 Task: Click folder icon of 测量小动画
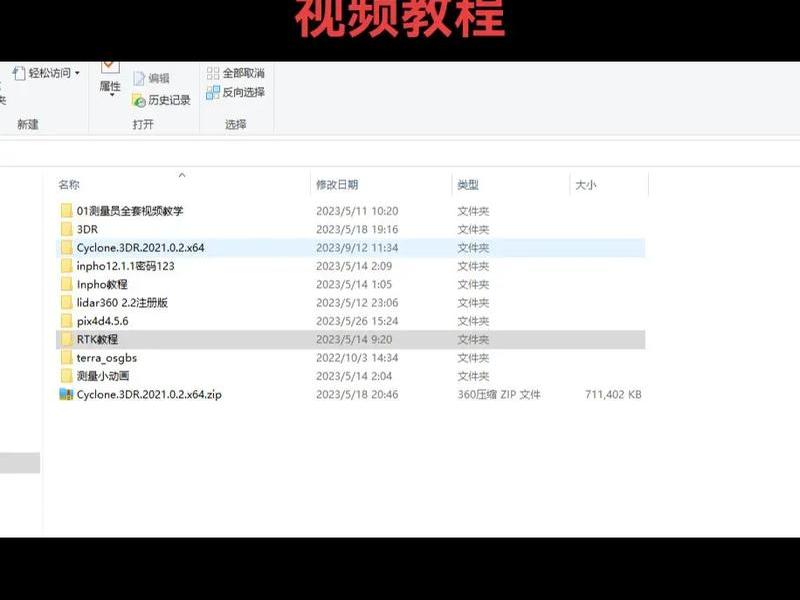pos(66,376)
